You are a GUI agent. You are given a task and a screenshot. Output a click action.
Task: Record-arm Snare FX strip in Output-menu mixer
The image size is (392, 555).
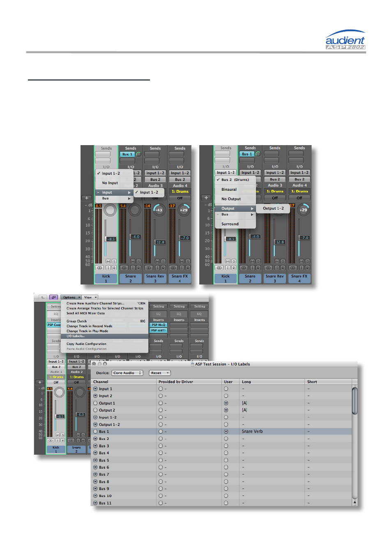307,268
